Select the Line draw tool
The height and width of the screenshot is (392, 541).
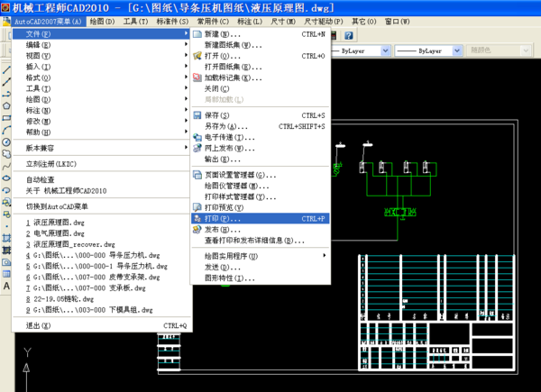click(x=6, y=70)
